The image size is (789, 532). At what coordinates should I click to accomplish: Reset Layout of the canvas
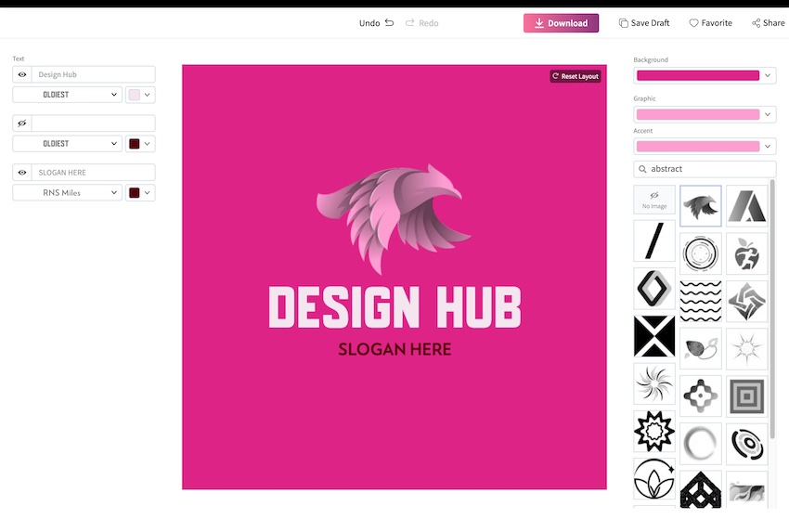(576, 76)
